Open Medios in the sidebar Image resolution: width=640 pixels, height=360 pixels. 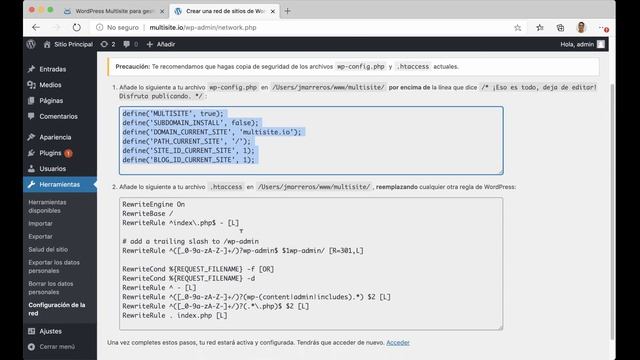pyautogui.click(x=50, y=85)
